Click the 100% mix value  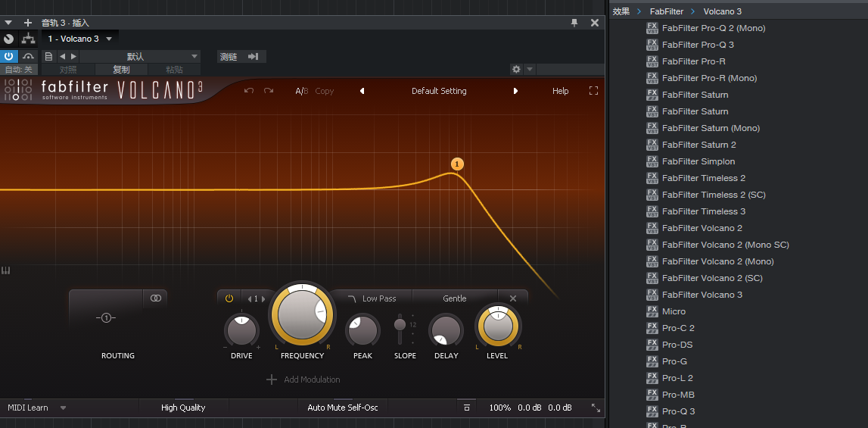coord(500,408)
